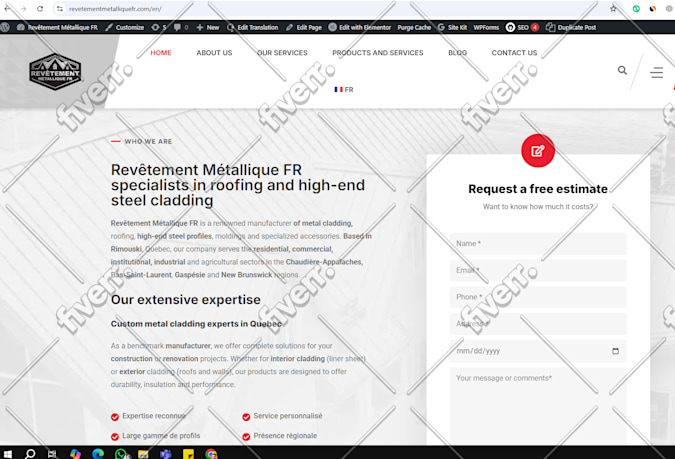Open the BLOG nav item
675x459 pixels.
click(x=457, y=53)
